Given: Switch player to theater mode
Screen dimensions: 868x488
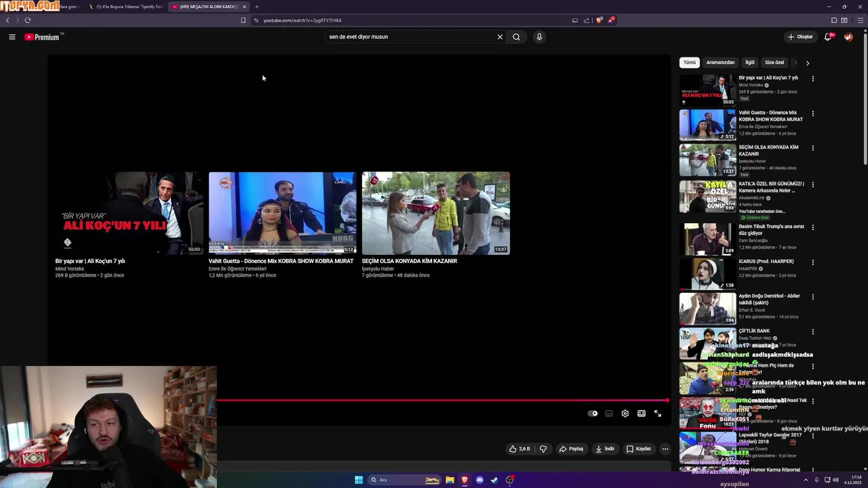Looking at the screenshot, I should click(642, 413).
